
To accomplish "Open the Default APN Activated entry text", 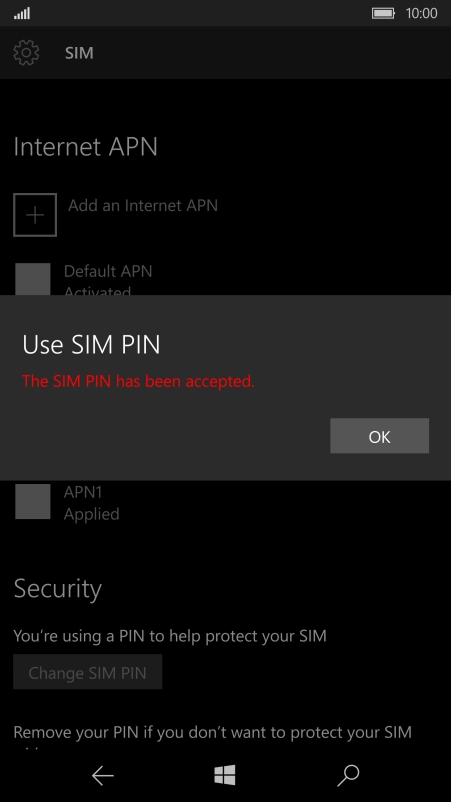I will click(108, 280).
